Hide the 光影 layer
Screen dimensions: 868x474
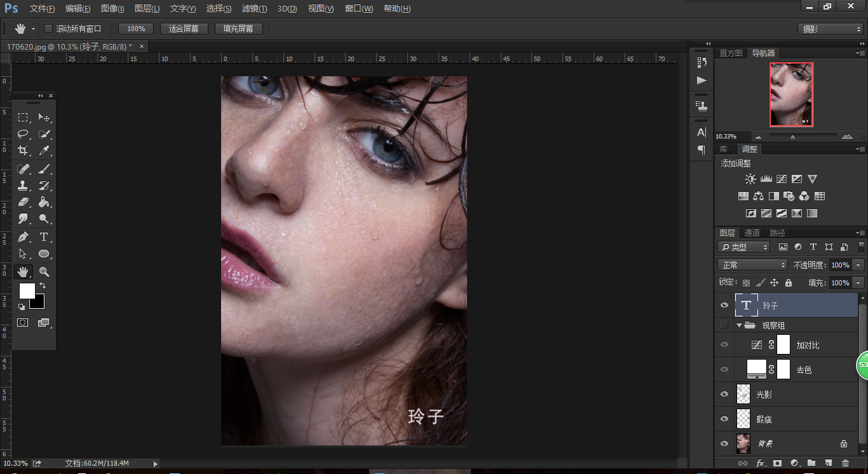724,395
